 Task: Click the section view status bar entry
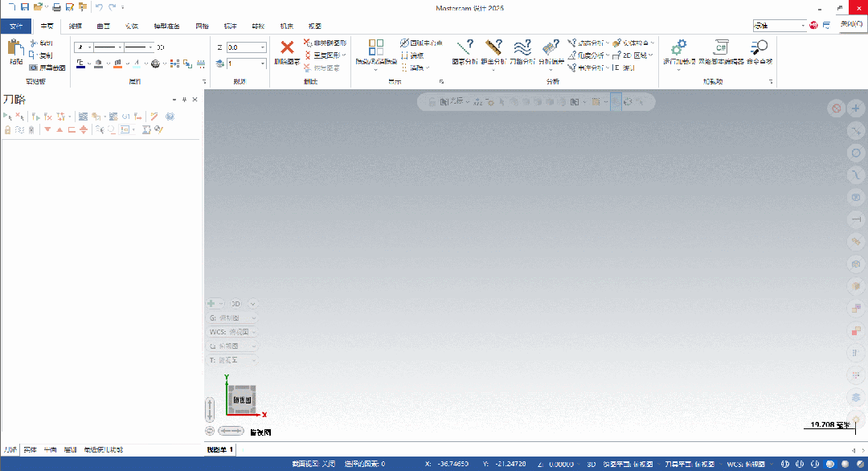pos(313,464)
